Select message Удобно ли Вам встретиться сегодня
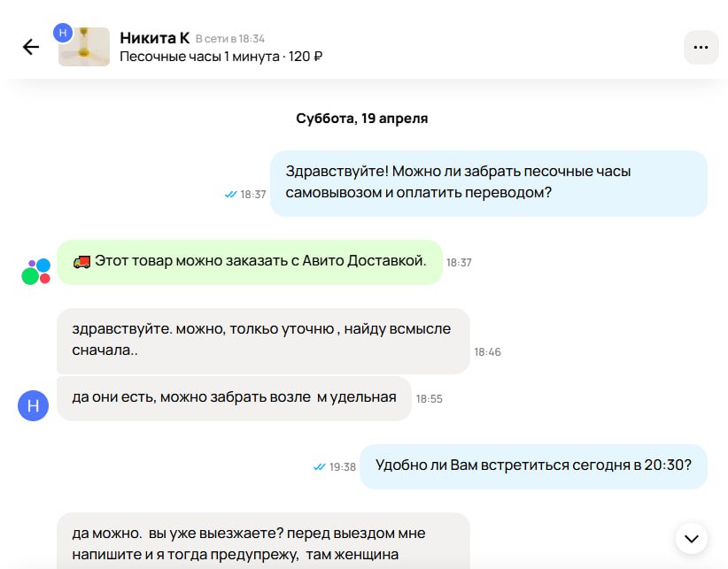The height and width of the screenshot is (569, 728). coord(533,466)
